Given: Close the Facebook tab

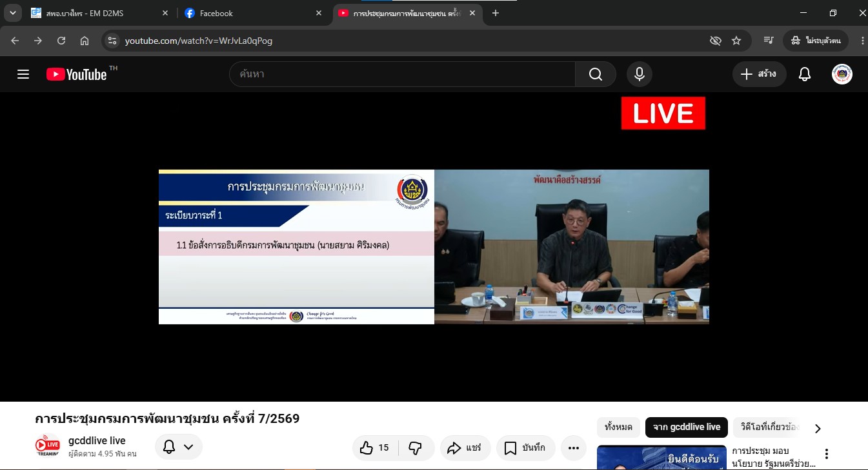Looking at the screenshot, I should point(319,13).
